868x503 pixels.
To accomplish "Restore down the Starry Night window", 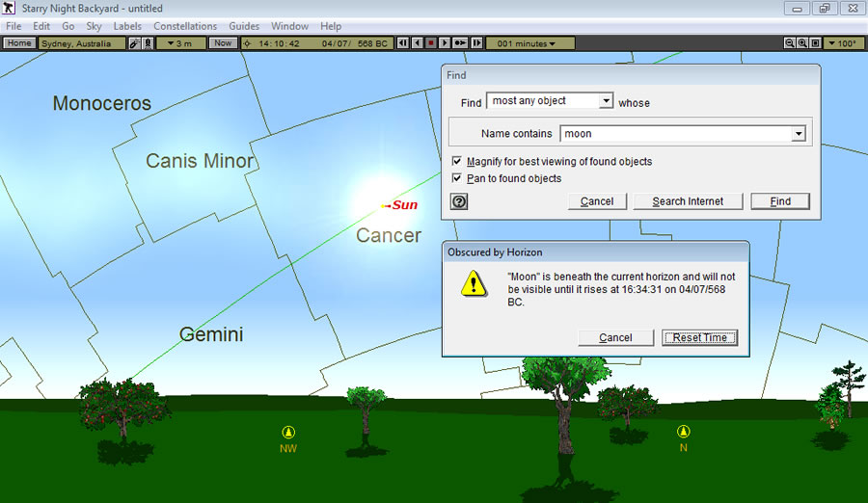I will tap(825, 9).
